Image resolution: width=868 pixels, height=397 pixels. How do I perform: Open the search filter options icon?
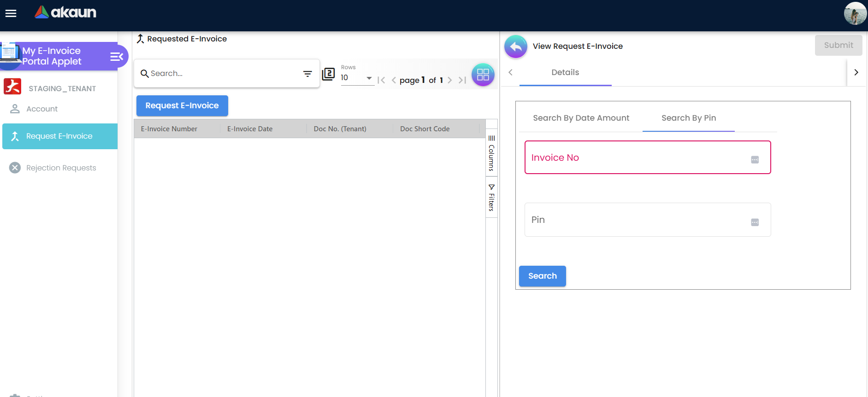[x=307, y=74]
